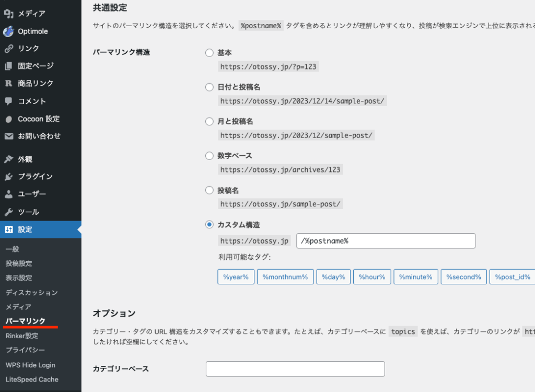This screenshot has width=535, height=392.
Task: Open the 外観 appearance menu
Action: tap(25, 159)
